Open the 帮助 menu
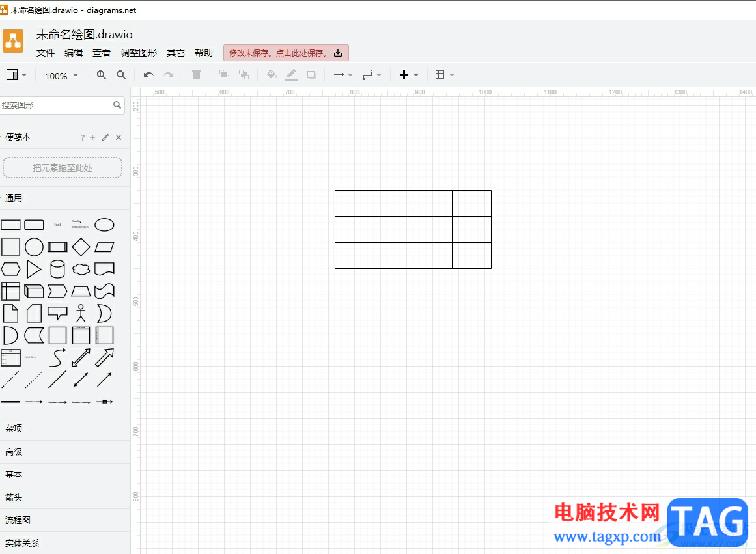This screenshot has height=554, width=756. (x=203, y=53)
